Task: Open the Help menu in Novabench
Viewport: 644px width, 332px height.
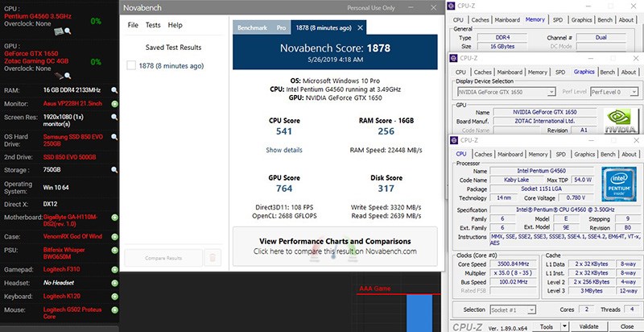Action: point(175,25)
